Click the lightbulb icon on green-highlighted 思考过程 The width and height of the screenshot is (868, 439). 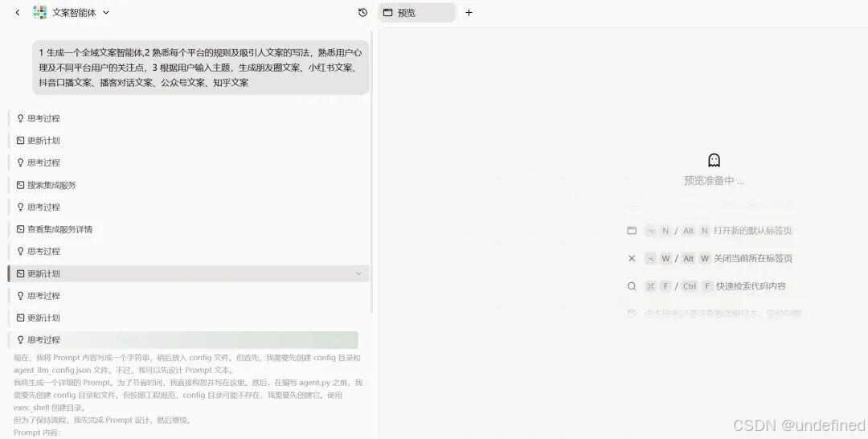(x=20, y=340)
